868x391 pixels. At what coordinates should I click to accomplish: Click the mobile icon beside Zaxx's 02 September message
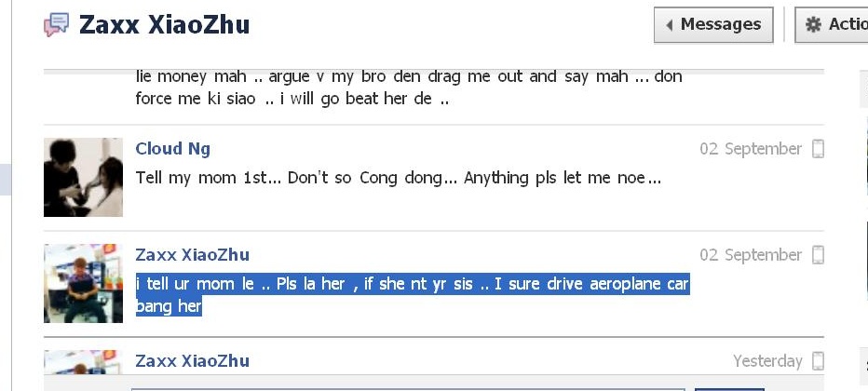tap(818, 255)
